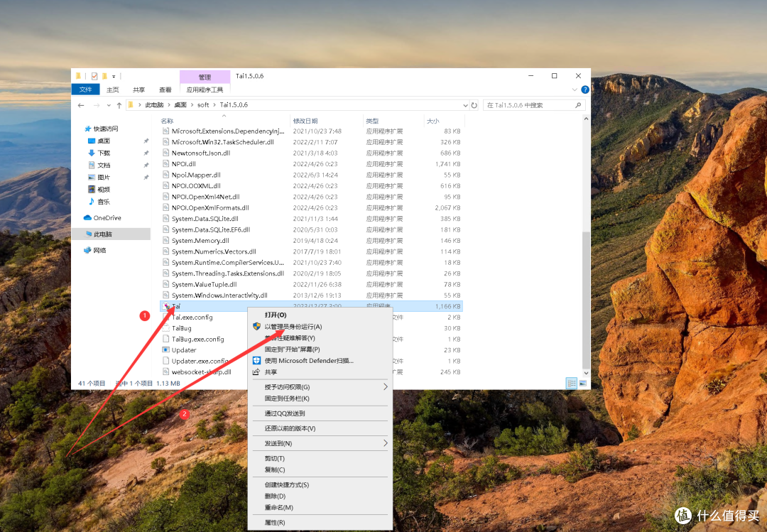Switch to large icons view in status bar
Screen dimensions: 767x532
pos(582,384)
